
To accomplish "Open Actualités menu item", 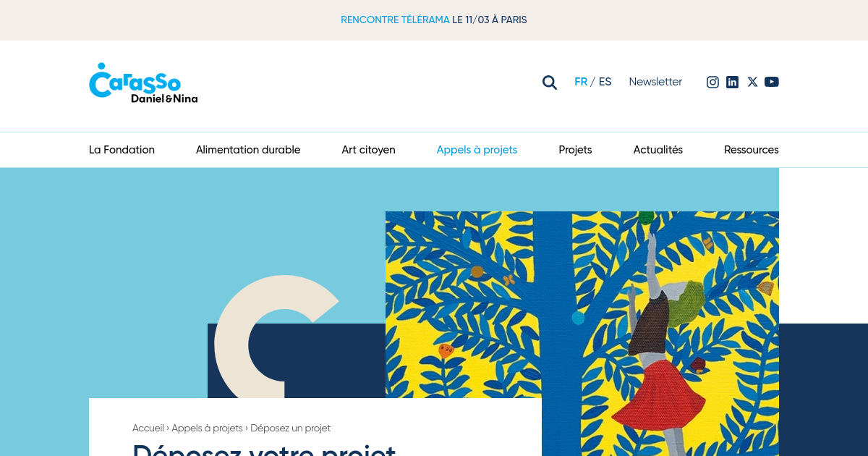I will click(658, 150).
